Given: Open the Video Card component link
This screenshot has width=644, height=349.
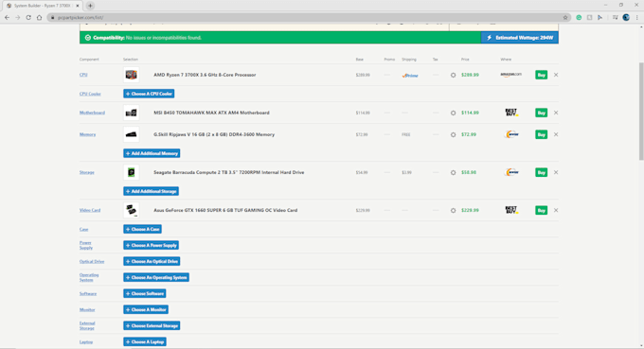Looking at the screenshot, I should tap(90, 210).
